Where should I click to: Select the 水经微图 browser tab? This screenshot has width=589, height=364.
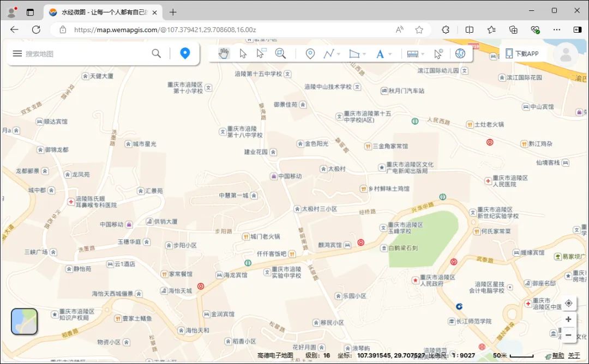(103, 12)
